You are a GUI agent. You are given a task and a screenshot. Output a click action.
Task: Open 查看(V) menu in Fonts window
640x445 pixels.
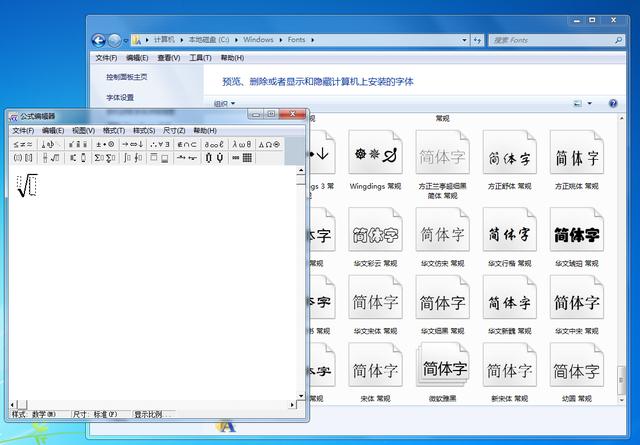169,58
